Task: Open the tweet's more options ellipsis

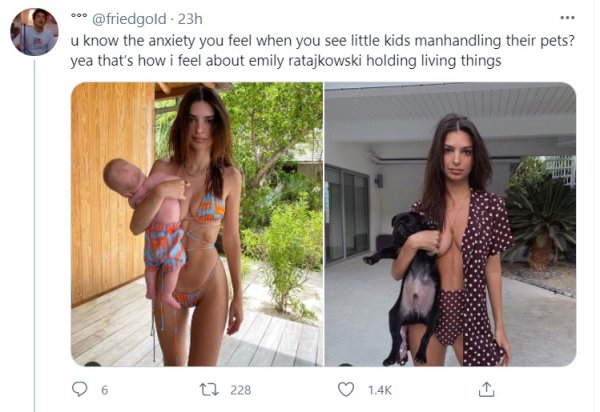Action: pos(568,17)
